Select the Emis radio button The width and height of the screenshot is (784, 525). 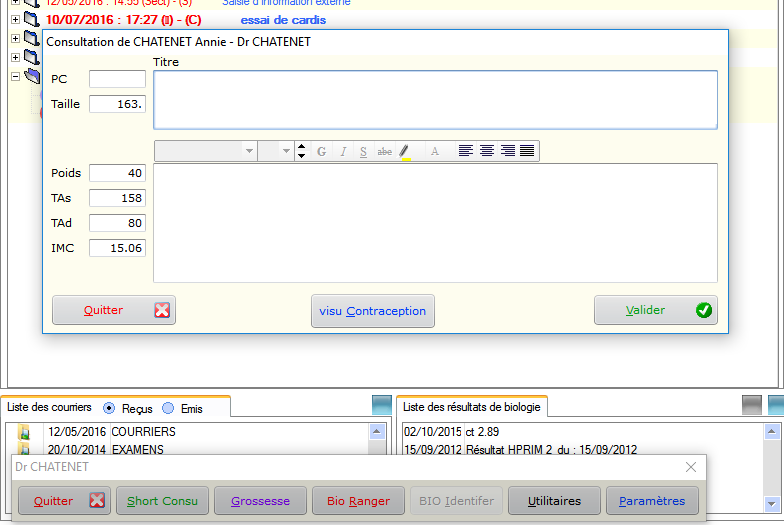[x=168, y=408]
